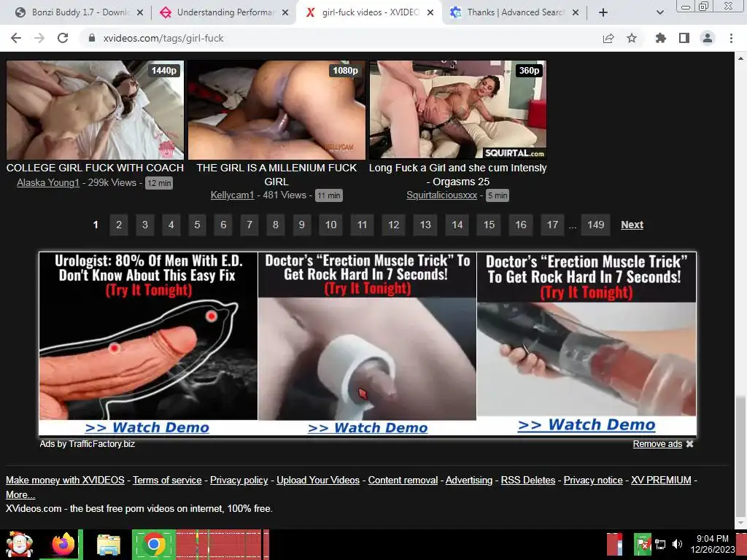Screen dimensions: 747x560
Task: Click the page vertical scrollbar thumb
Action: (740, 457)
